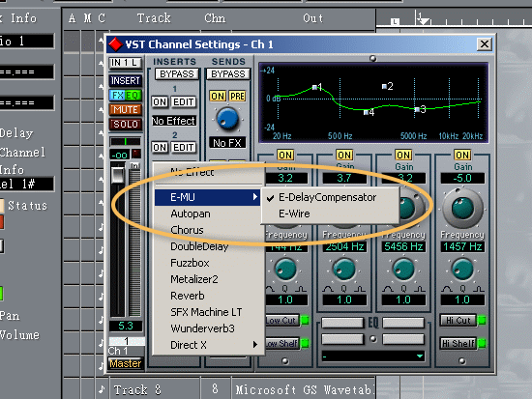
Task: Enable ON for the -5.0 gain band
Action: (462, 155)
